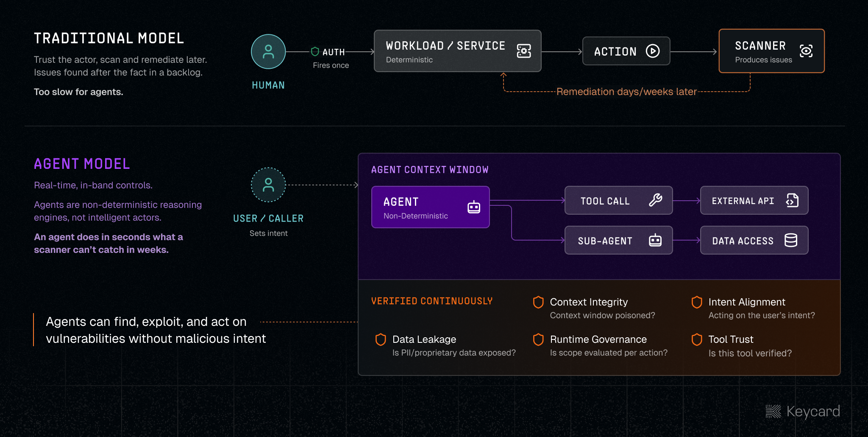Click the green AUTH shield icon
The height and width of the screenshot is (437, 868).
[315, 52]
